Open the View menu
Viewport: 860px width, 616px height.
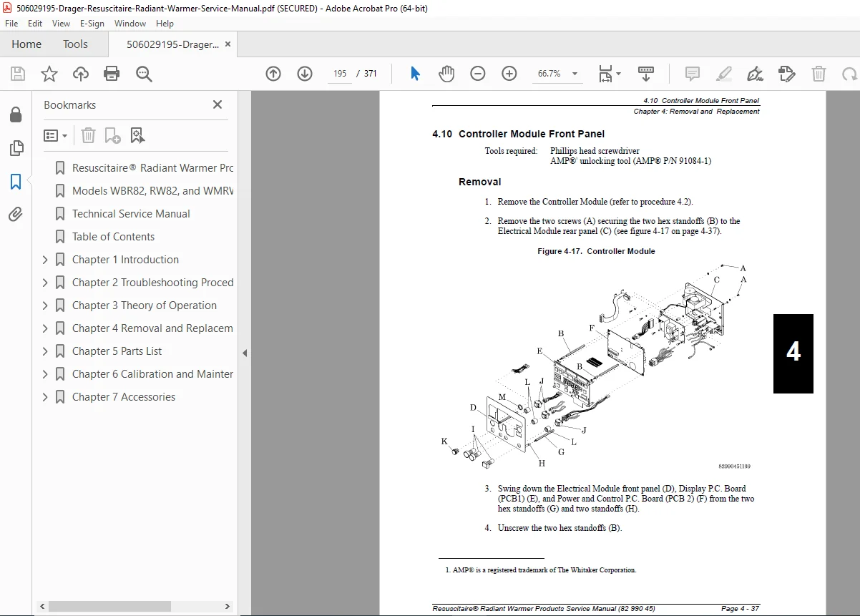pos(62,24)
